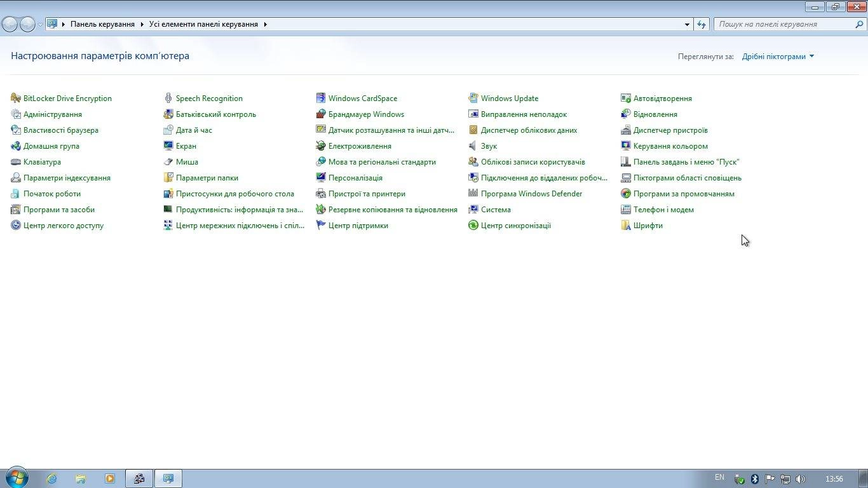This screenshot has height=488, width=868.
Task: Open the Автовідтворення icon
Action: pyautogui.click(x=626, y=98)
